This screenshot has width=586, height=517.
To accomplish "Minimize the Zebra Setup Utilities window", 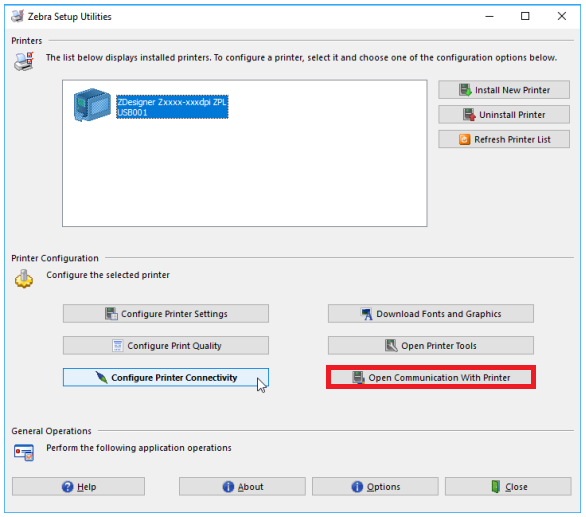I will coord(489,16).
